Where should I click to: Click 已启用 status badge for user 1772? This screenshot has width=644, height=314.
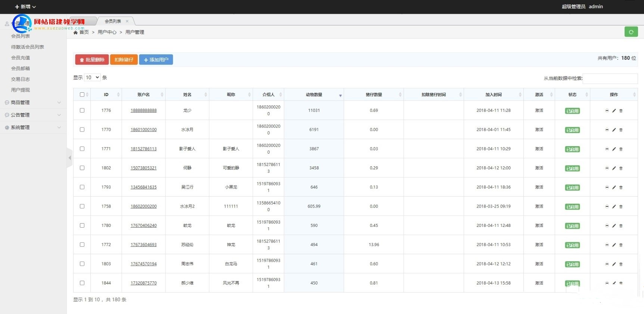coord(572,245)
